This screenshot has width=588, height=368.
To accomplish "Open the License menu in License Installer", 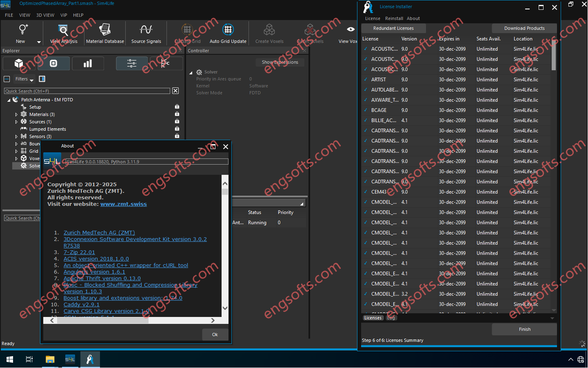I will tap(373, 18).
